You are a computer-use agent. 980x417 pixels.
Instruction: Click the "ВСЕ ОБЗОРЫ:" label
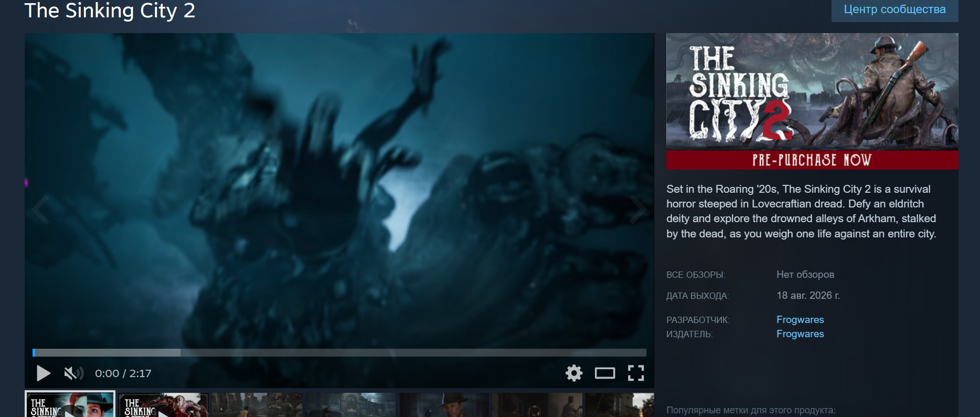click(x=696, y=275)
